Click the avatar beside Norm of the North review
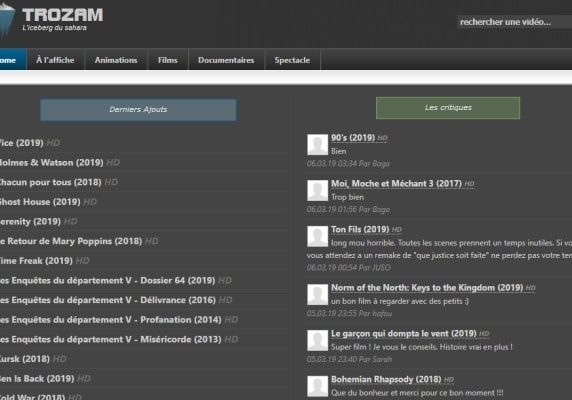Viewport: 572px width, 400px height. [317, 295]
